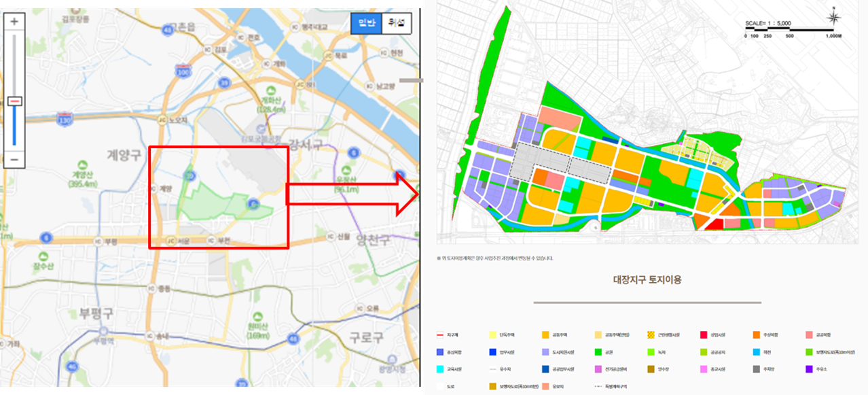This screenshot has height=395, width=868.
Task: Click the 구로구 district label
Action: [367, 337]
